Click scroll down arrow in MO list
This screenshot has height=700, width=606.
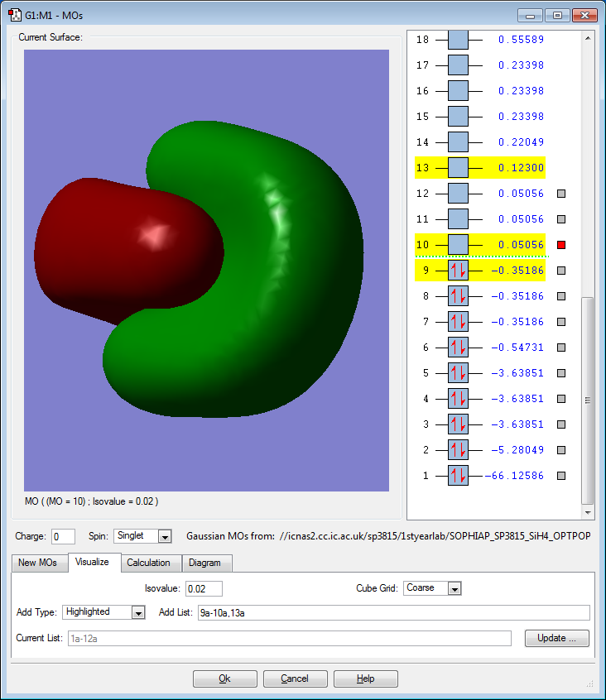588,512
